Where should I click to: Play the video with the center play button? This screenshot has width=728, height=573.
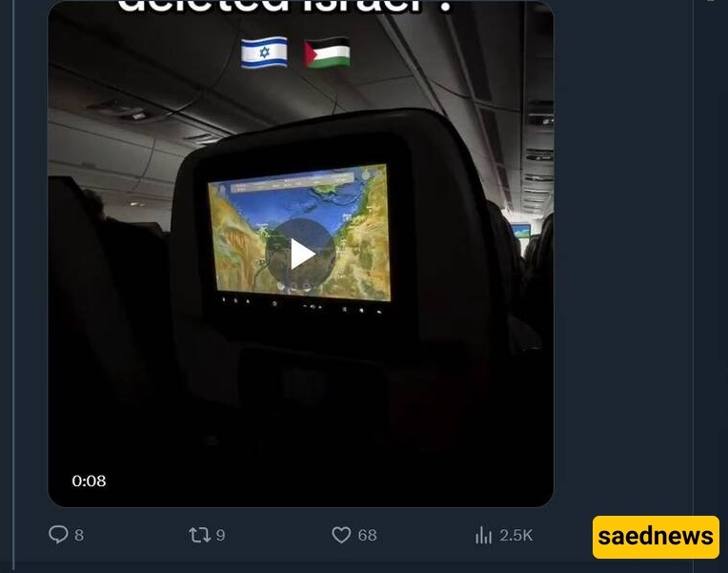300,254
